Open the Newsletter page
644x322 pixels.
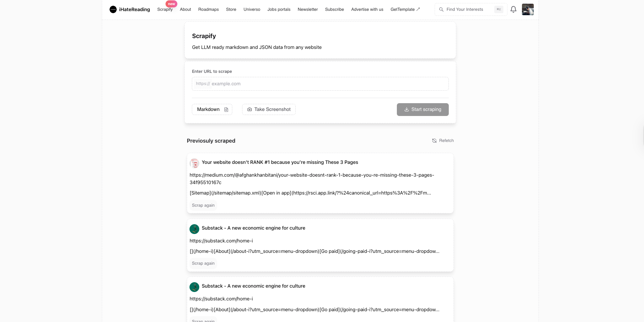point(308,9)
